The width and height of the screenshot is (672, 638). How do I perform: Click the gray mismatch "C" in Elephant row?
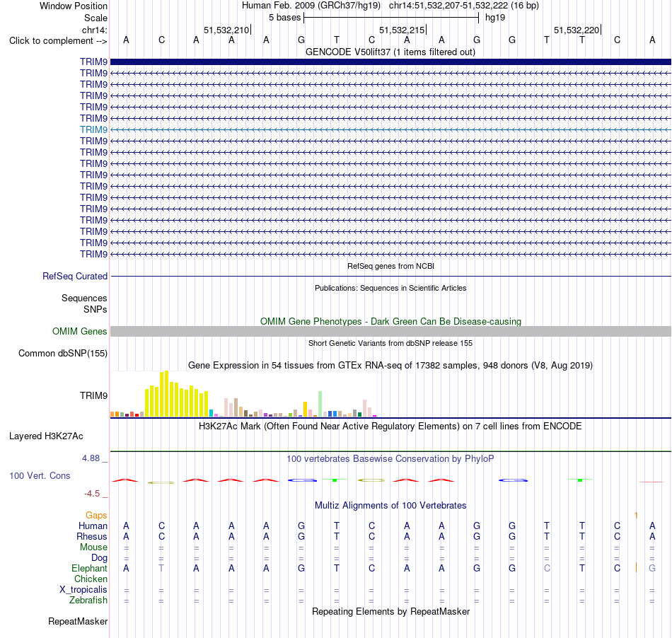[x=547, y=569]
